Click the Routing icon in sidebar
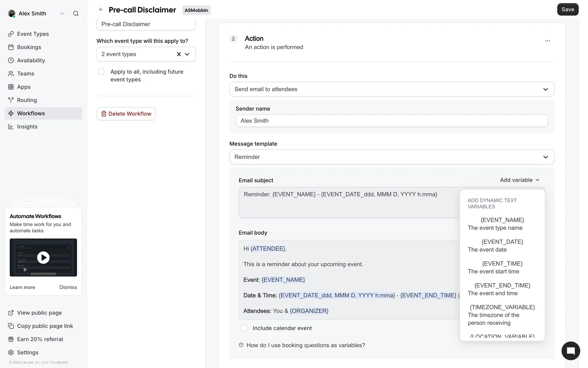 (x=11, y=100)
